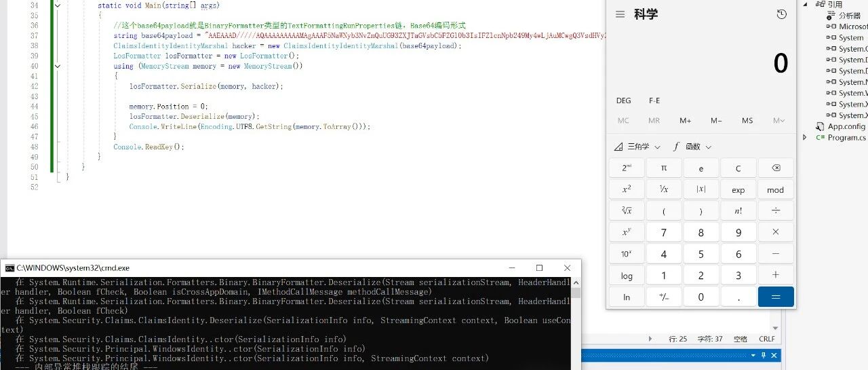Click the decimal point key
This screenshot has width=868, height=370.
coord(738,297)
